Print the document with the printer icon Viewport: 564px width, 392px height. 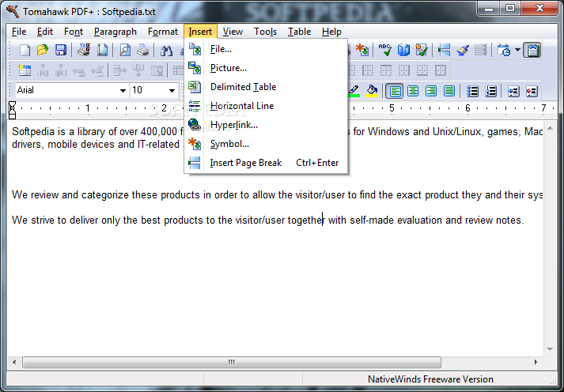[x=143, y=50]
